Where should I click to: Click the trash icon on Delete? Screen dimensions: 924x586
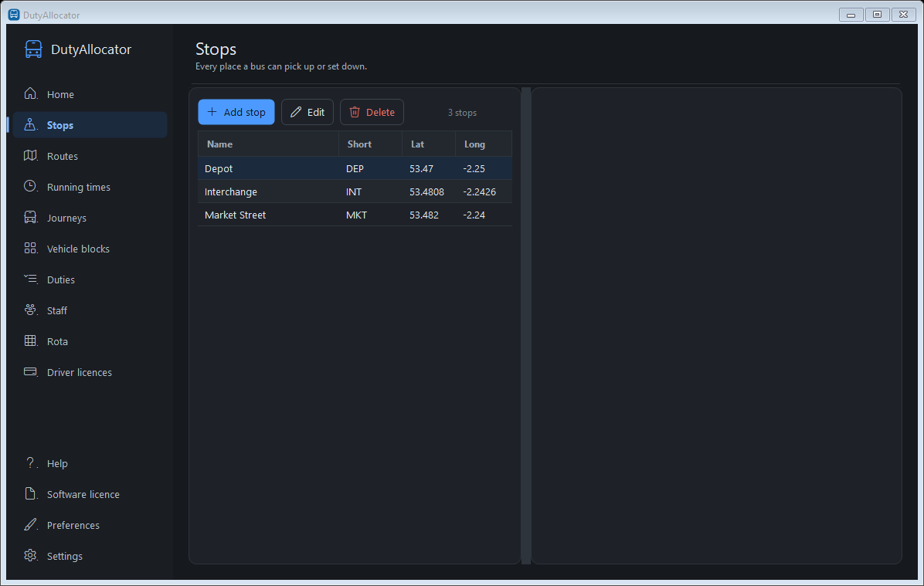click(x=355, y=112)
